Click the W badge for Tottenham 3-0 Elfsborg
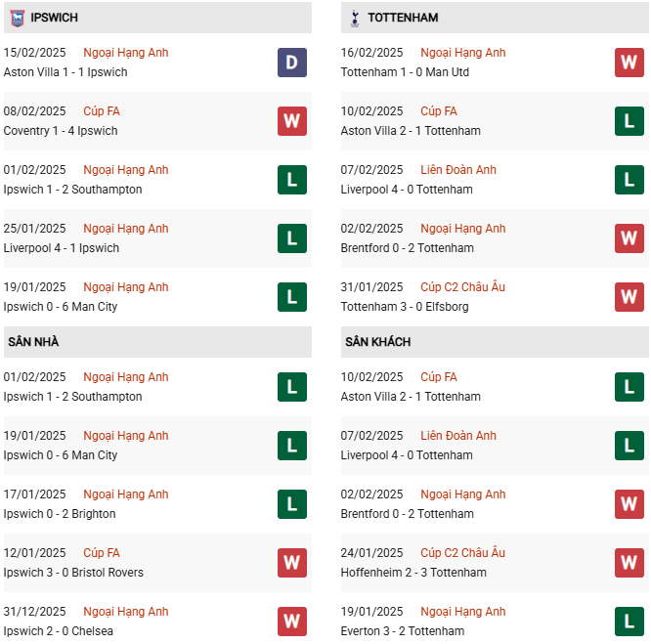 pyautogui.click(x=629, y=297)
